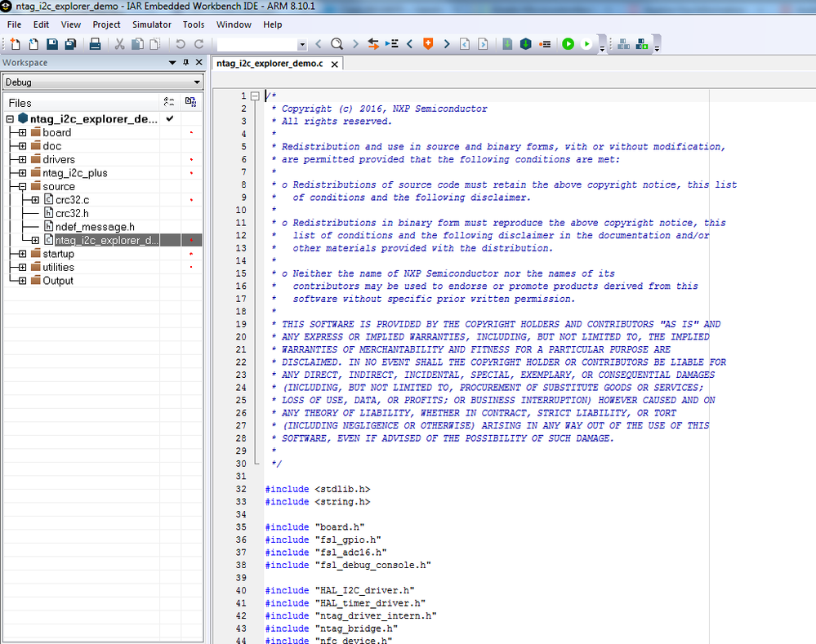The image size is (816, 644).
Task: Click the Find Next arrow right of the magnifier
Action: [x=355, y=44]
